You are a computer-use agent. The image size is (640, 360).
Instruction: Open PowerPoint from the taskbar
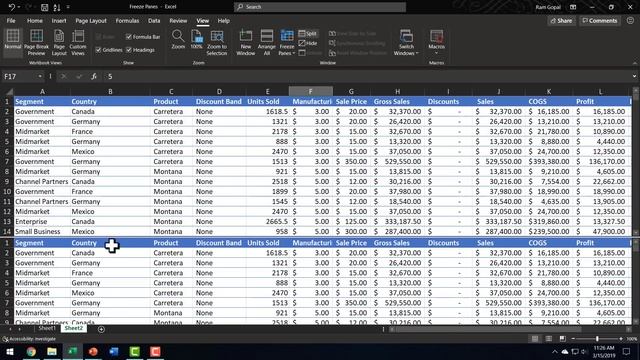click(x=93, y=351)
